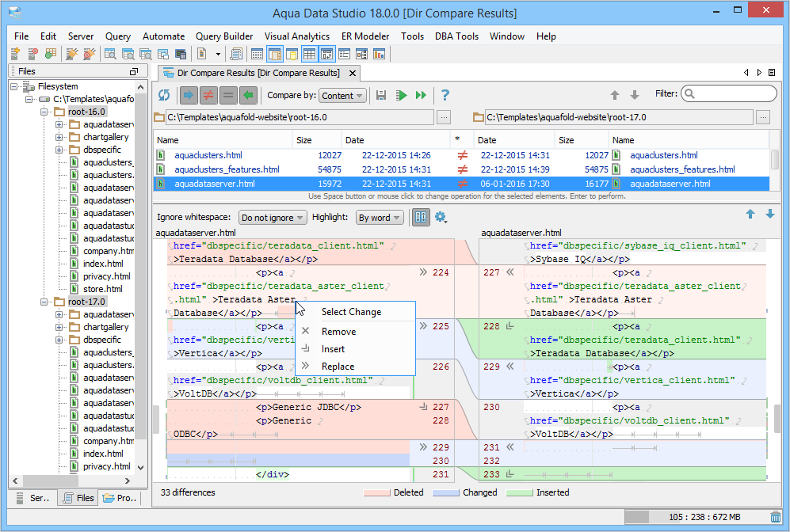Open the Compare by Content dropdown
The image size is (790, 532).
coord(342,96)
